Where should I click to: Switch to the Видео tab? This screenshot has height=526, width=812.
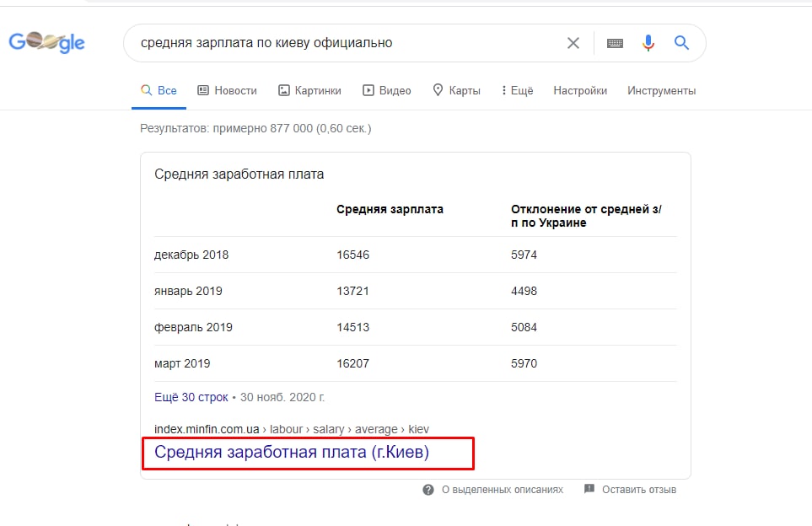[387, 90]
